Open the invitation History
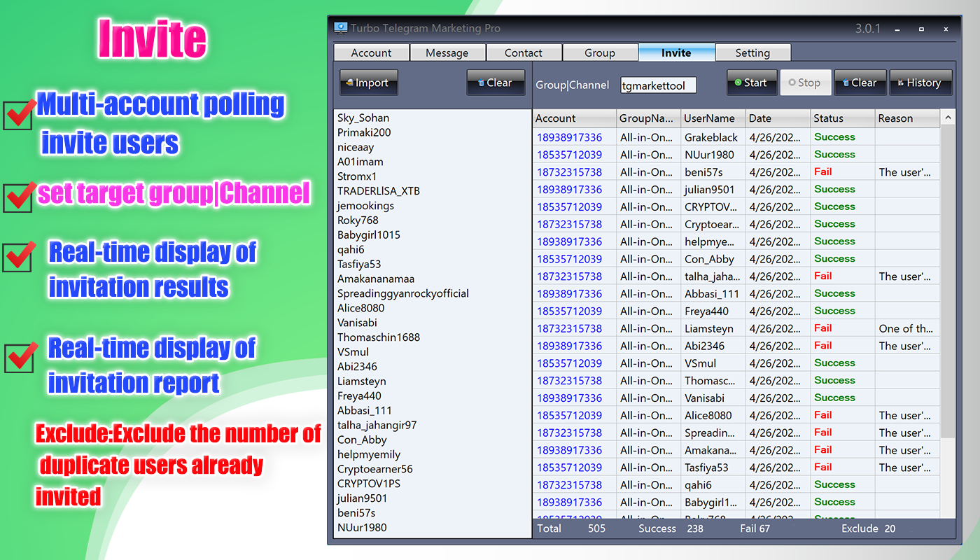This screenshot has height=560, width=980. click(x=920, y=83)
